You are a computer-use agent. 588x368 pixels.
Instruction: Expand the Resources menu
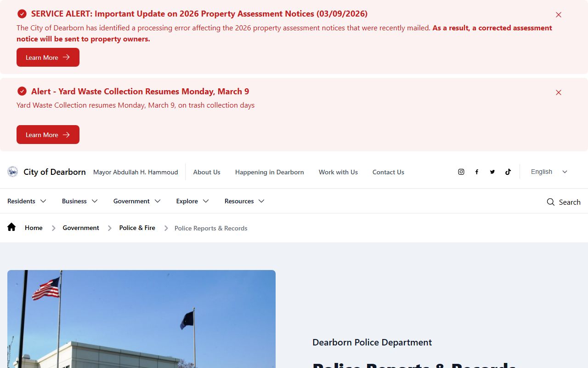click(245, 201)
